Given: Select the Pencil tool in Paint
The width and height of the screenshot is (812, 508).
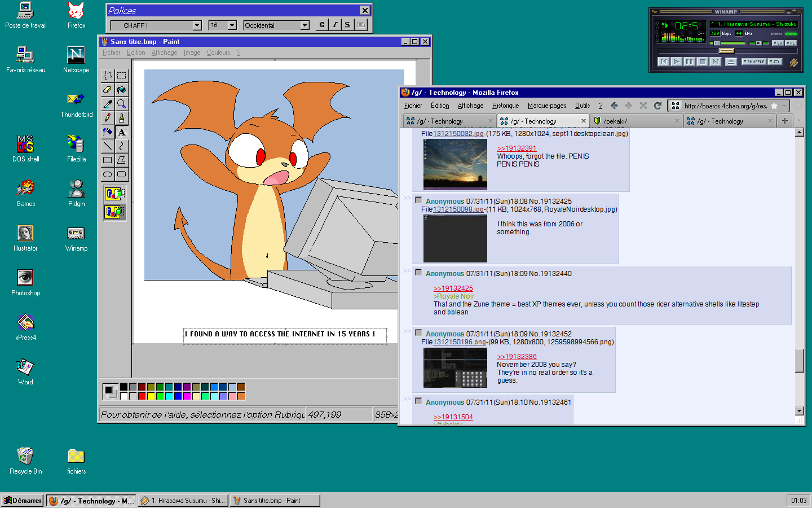Looking at the screenshot, I should 108,118.
